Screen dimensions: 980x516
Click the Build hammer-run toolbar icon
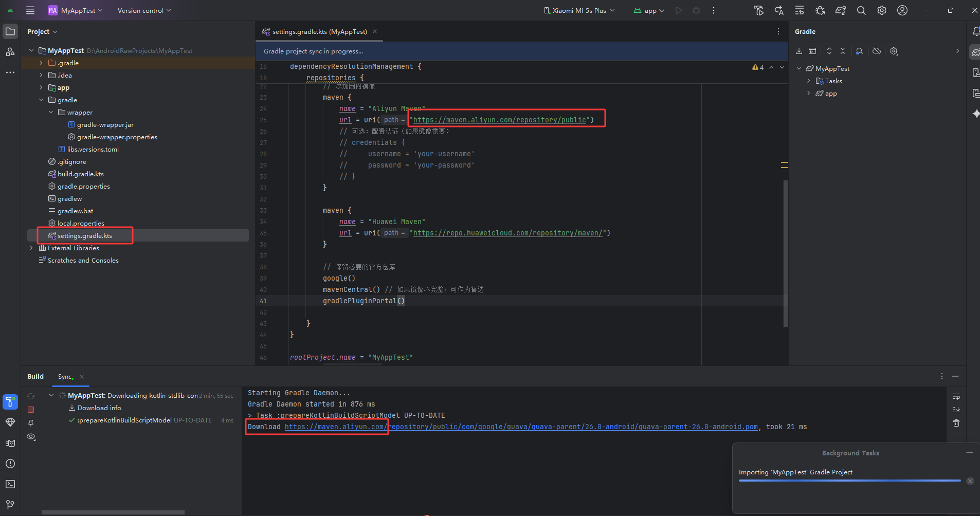758,10
